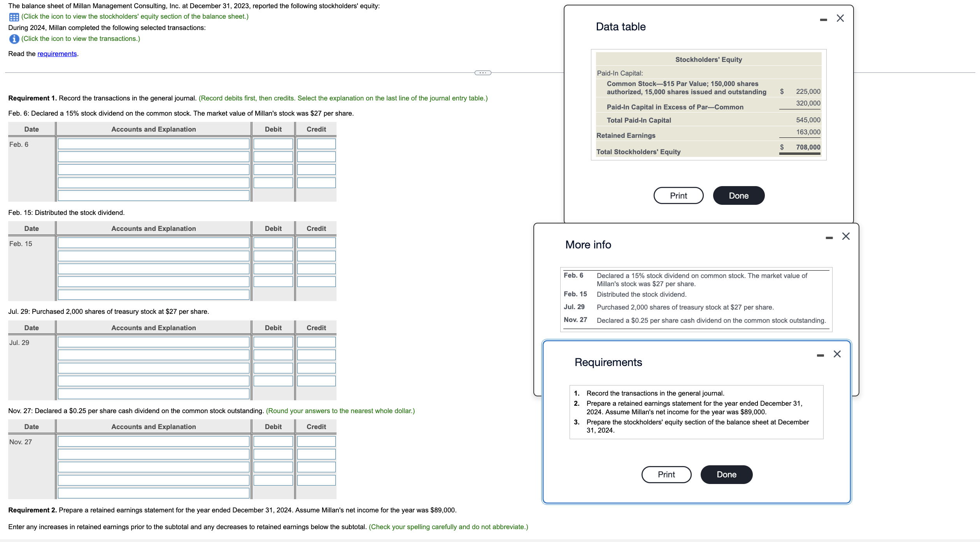The width and height of the screenshot is (980, 542).
Task: Expand the ellipsis divider handle
Action: (x=483, y=73)
